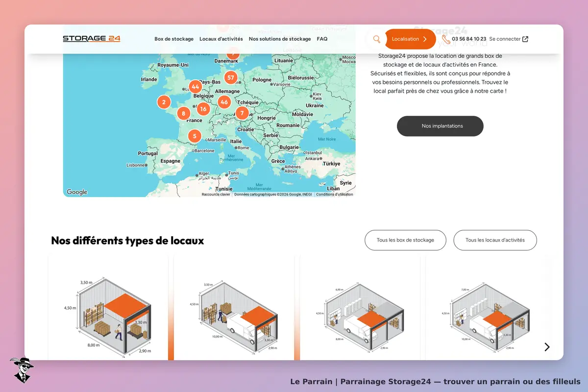Call phone number 03 56 84 10 23
Screen dimensions: 588x392
(x=469, y=39)
